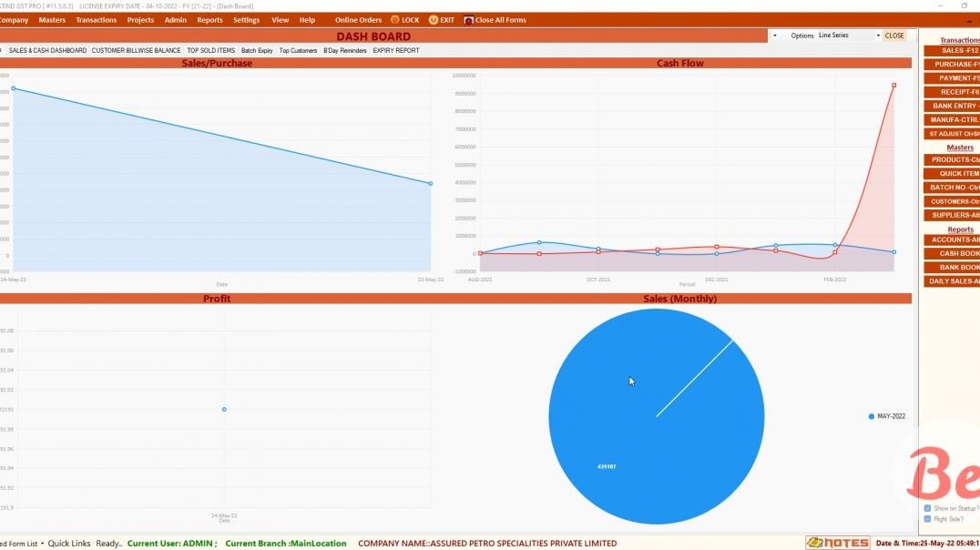Toggle the Show on Startup checkbox
This screenshot has height=550, width=980.
pos(927,508)
